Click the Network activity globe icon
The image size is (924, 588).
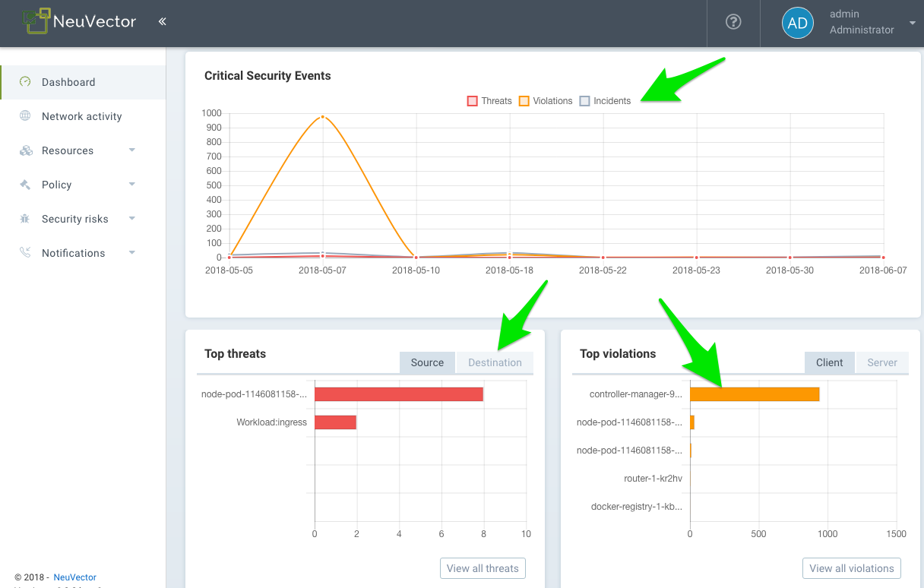click(x=26, y=116)
